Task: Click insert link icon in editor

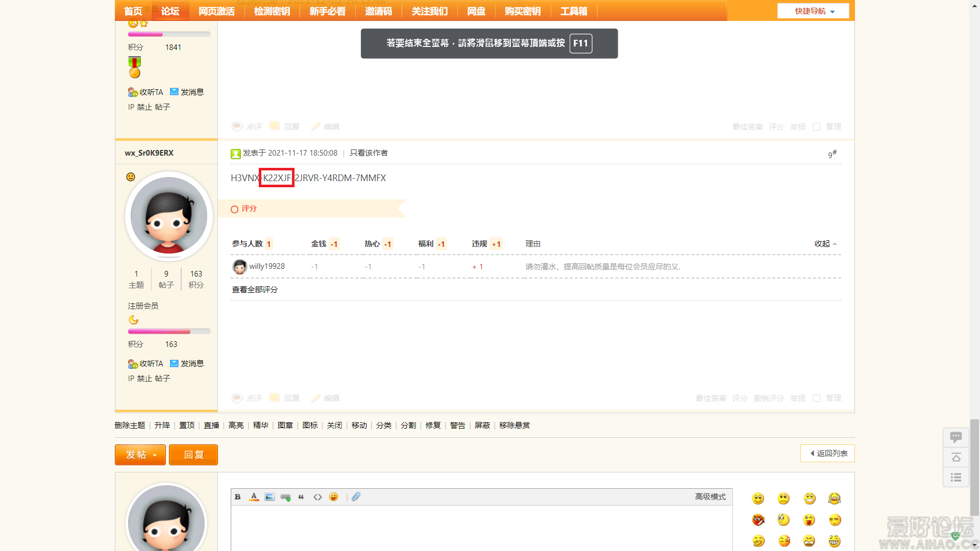Action: click(285, 497)
